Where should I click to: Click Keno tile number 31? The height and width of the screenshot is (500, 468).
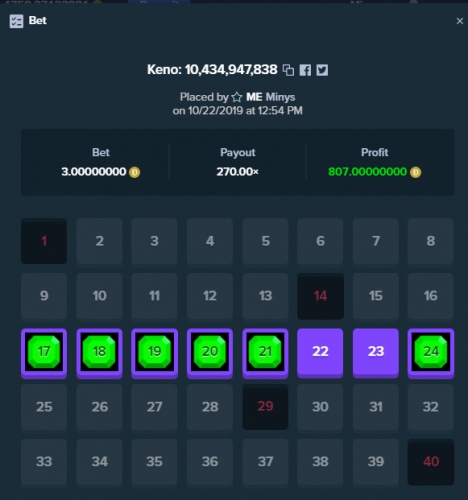(376, 407)
